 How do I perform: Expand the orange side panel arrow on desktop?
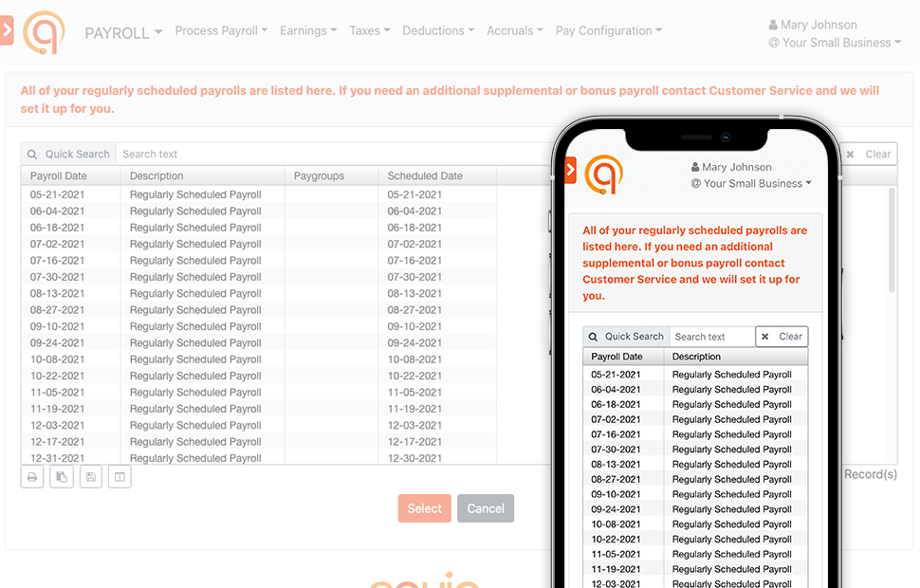pyautogui.click(x=7, y=30)
